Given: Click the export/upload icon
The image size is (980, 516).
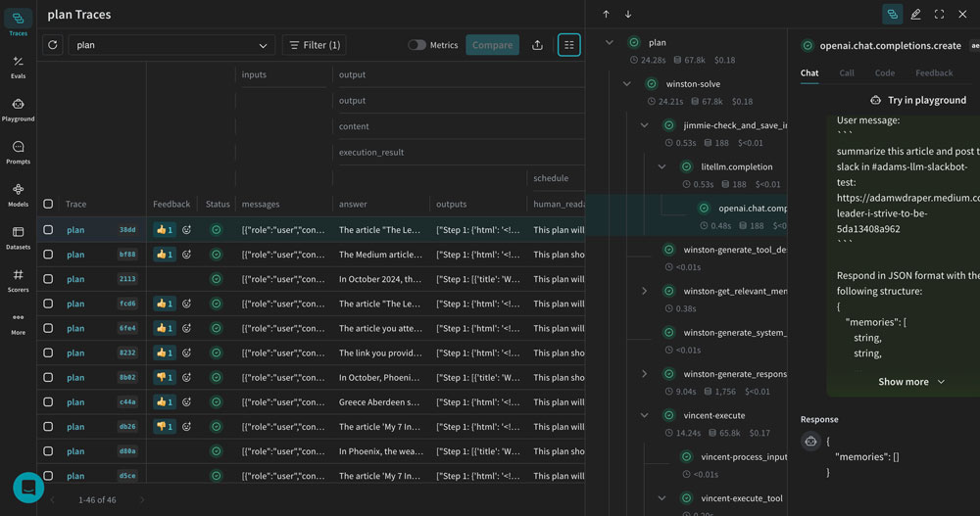Looking at the screenshot, I should [x=537, y=45].
